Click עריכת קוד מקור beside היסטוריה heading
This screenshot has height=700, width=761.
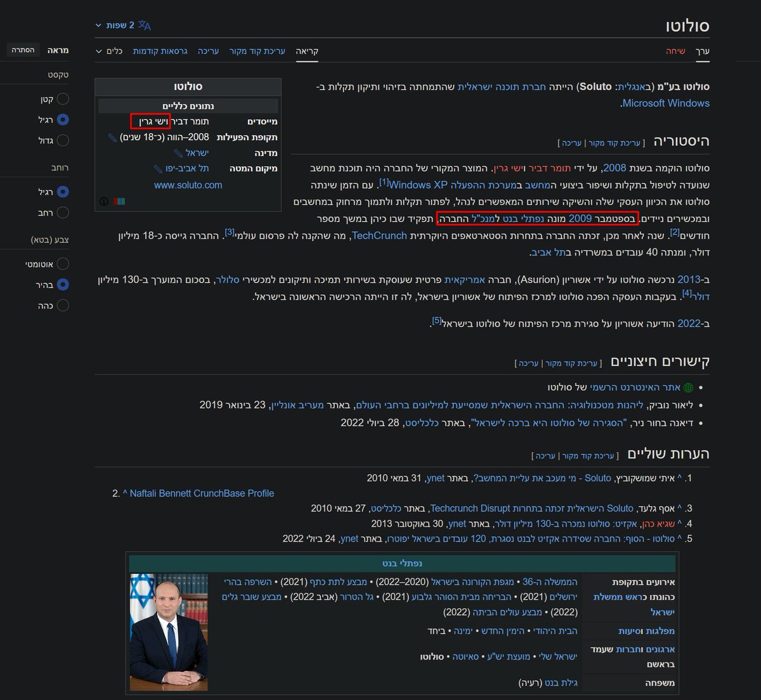(x=615, y=143)
